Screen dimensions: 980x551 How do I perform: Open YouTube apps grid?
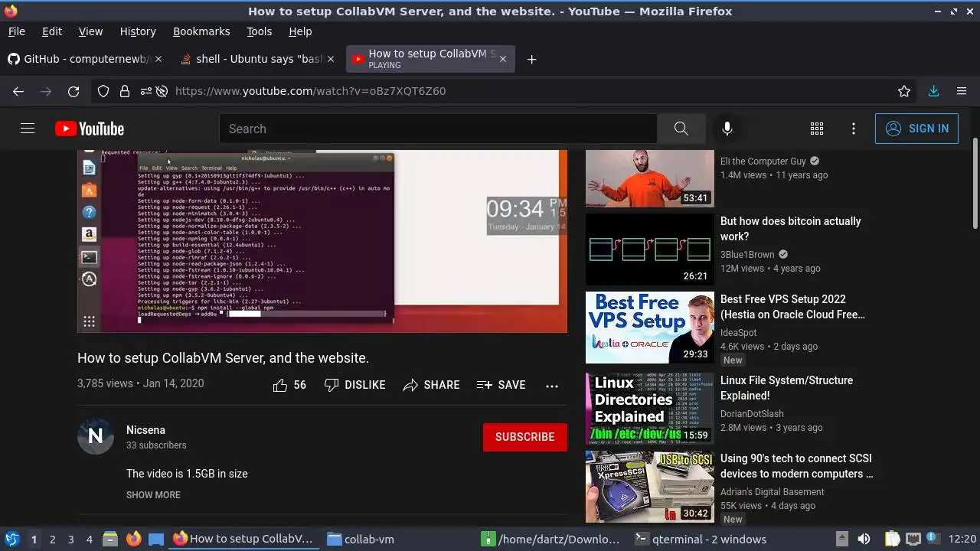click(817, 129)
